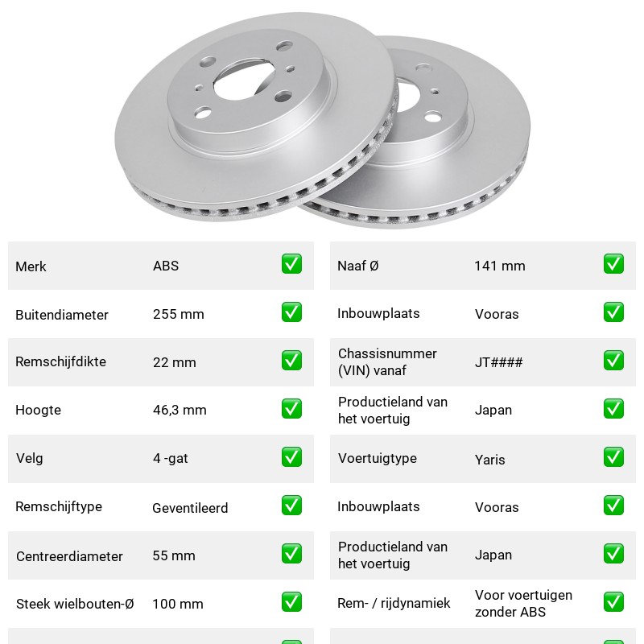
Task: Click the check icon for Steek wielbouten 100 mm
Action: [291, 601]
